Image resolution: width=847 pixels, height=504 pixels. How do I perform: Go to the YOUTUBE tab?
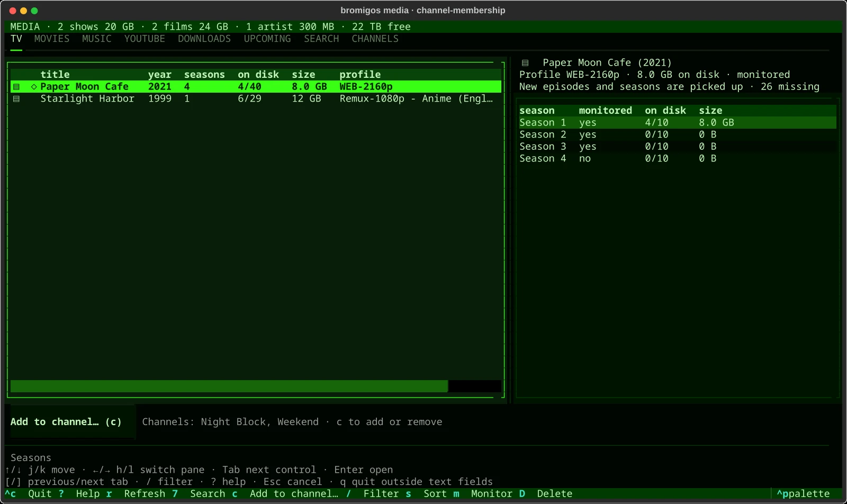[145, 39]
